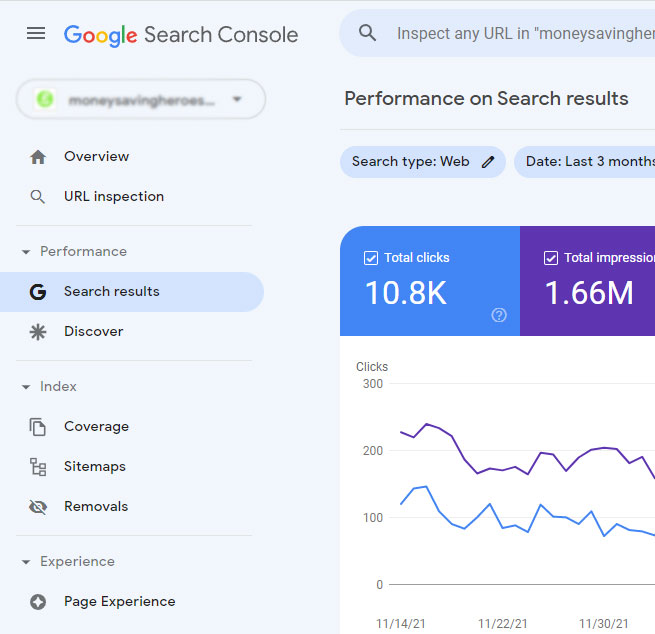Open the property selector dropdown
The height and width of the screenshot is (634, 655).
point(141,99)
